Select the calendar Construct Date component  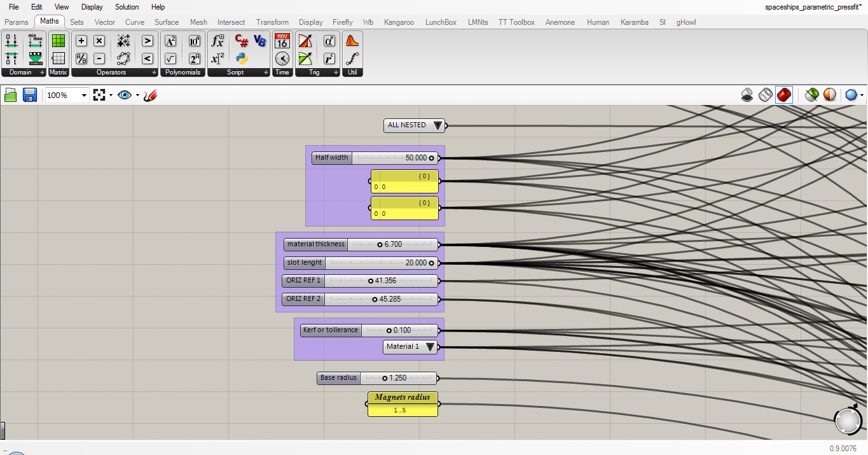(x=282, y=41)
